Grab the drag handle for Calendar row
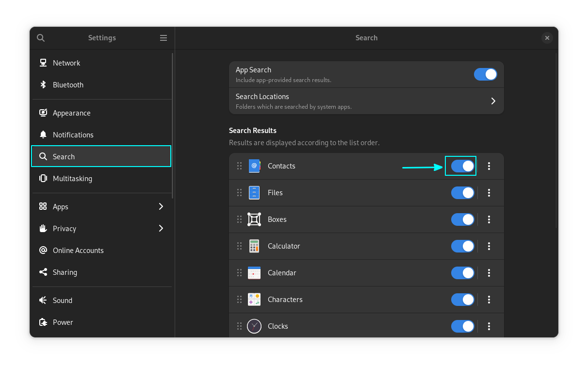 [239, 273]
